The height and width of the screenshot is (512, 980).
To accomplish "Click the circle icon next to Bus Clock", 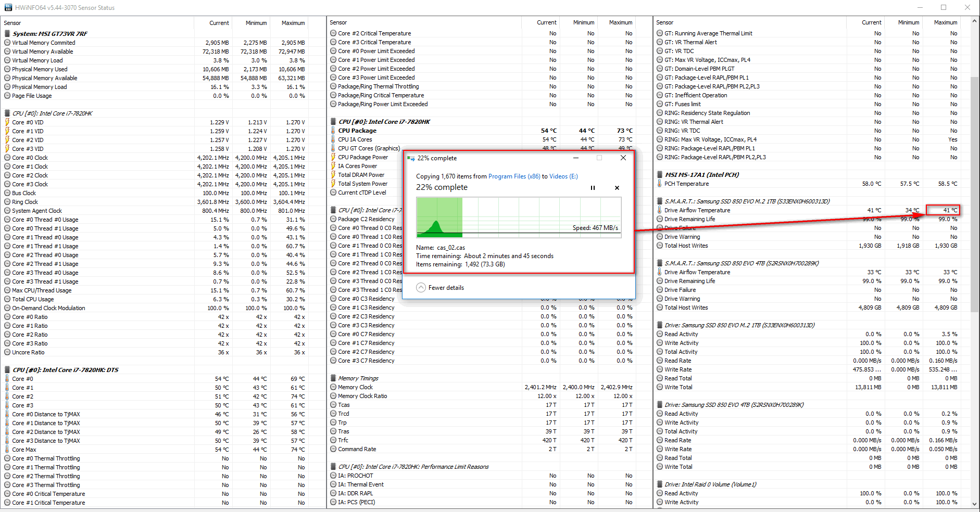I will coord(7,193).
